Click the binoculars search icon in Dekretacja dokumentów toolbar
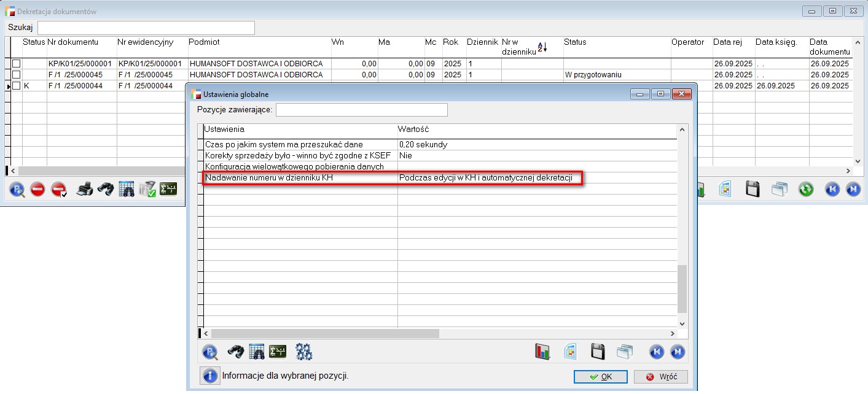This screenshot has width=868, height=394. pyautogui.click(x=106, y=190)
